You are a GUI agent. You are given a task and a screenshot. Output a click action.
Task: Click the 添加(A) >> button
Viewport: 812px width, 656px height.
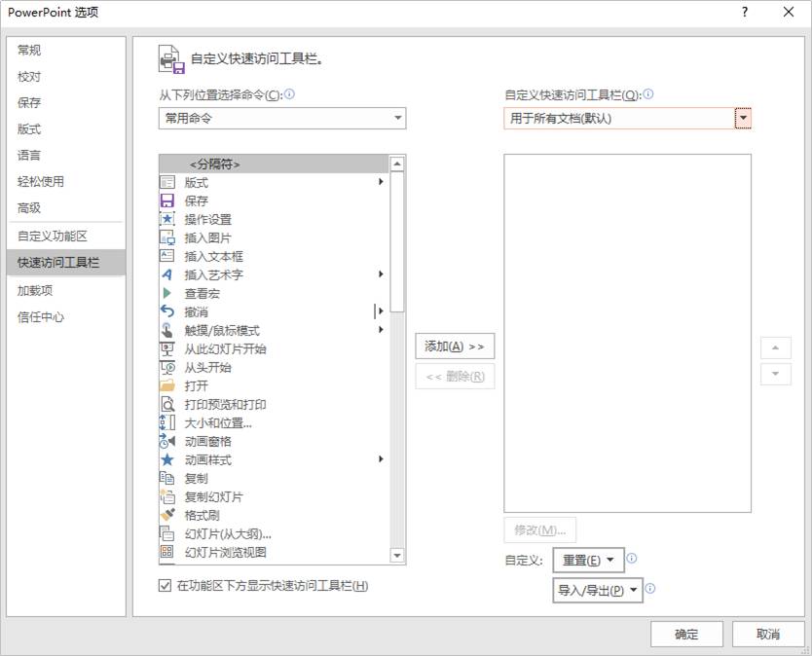click(455, 346)
